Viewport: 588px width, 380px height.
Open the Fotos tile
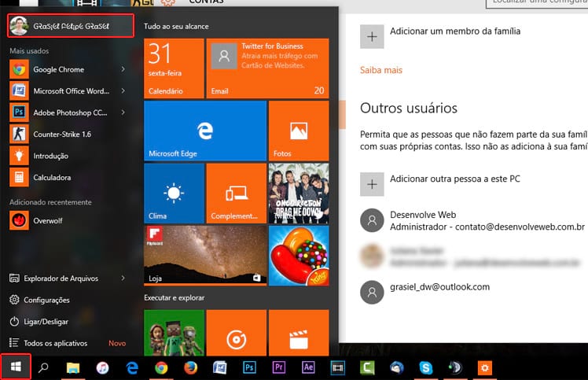[x=299, y=131]
